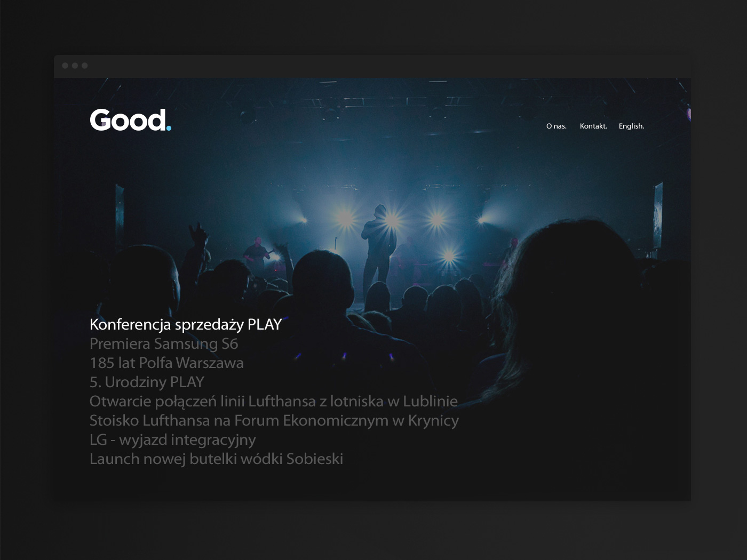The width and height of the screenshot is (747, 560).
Task: Open the O nas. page
Action: tap(557, 126)
